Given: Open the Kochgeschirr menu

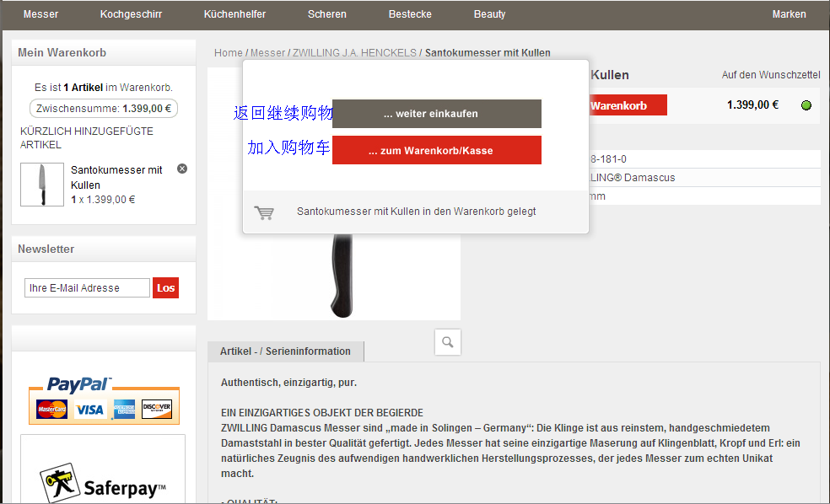Looking at the screenshot, I should click(131, 14).
